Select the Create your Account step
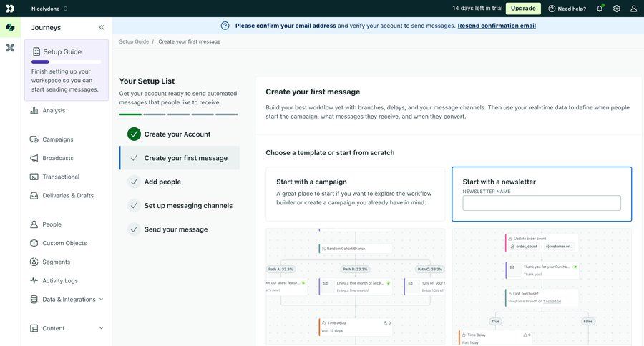Viewport: 644px width, 346px height. [x=179, y=134]
